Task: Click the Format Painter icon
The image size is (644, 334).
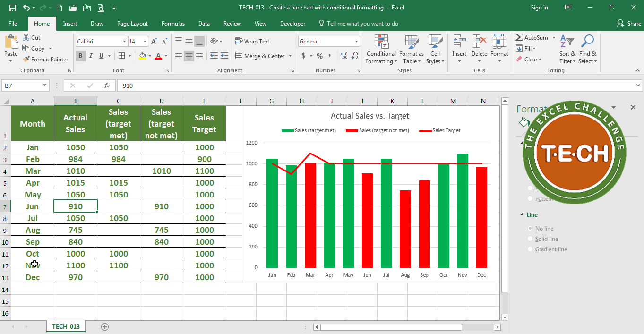Action: (x=26, y=60)
